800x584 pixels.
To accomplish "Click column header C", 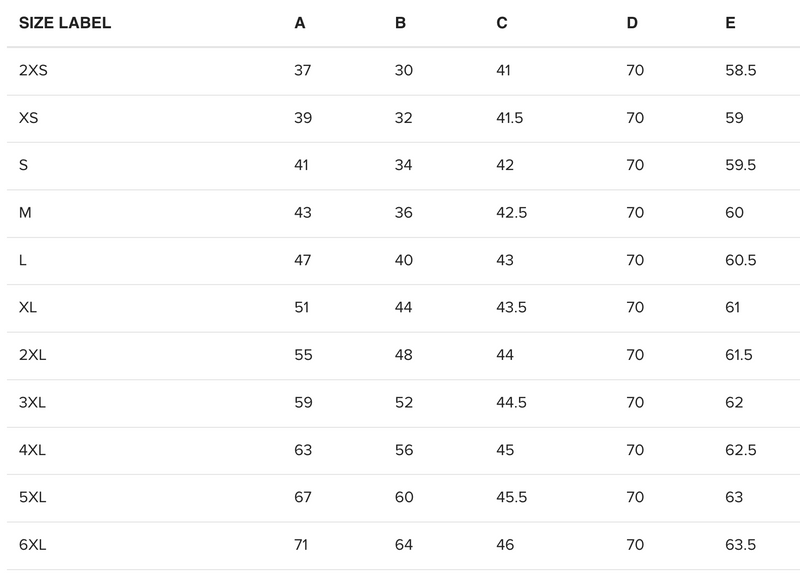I will 502,23.
